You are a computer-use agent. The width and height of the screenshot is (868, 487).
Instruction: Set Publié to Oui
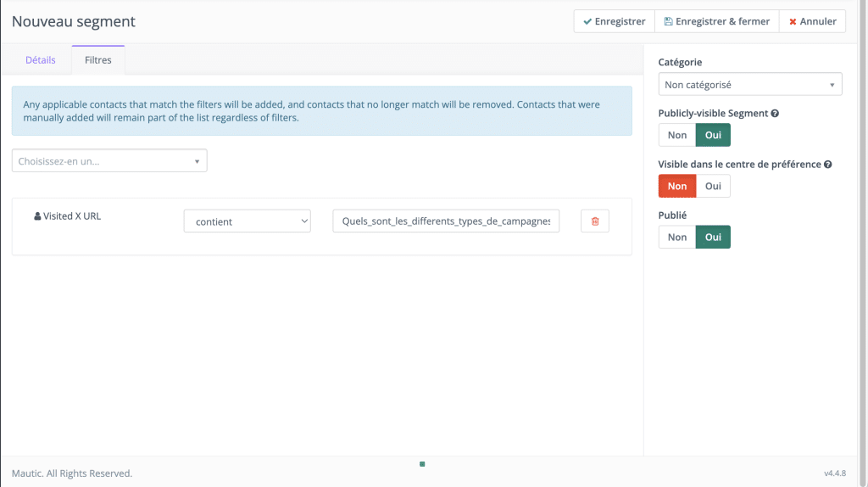(713, 237)
